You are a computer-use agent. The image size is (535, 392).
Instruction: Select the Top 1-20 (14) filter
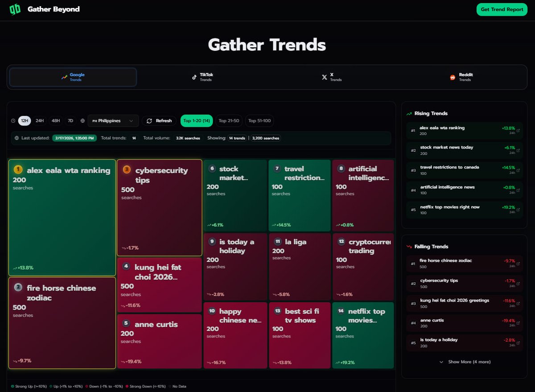197,121
